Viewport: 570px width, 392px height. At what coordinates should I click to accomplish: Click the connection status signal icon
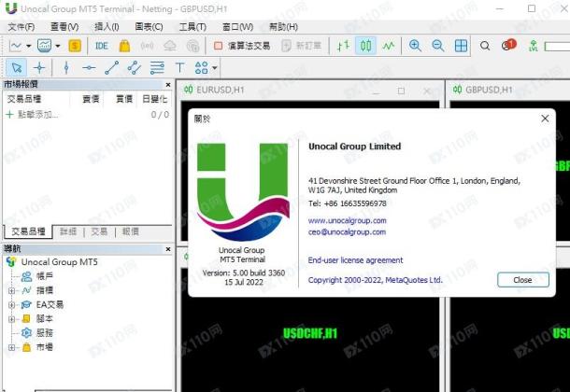point(534,46)
